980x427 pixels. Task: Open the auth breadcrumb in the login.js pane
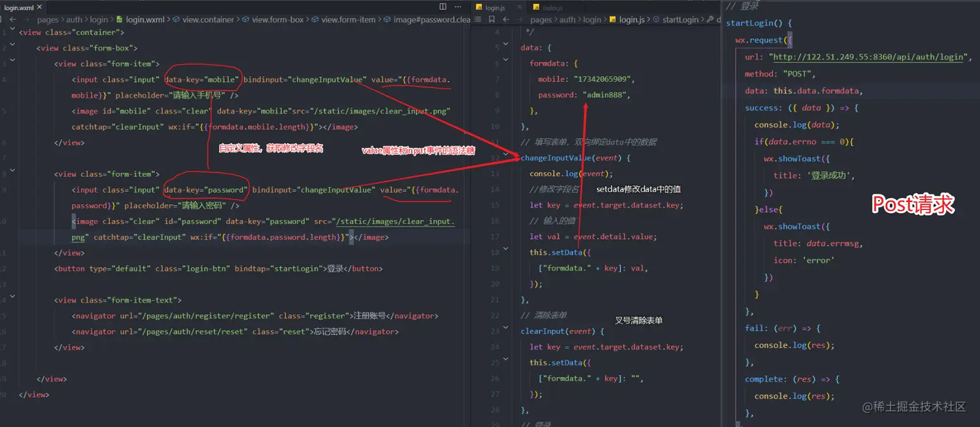(x=568, y=19)
